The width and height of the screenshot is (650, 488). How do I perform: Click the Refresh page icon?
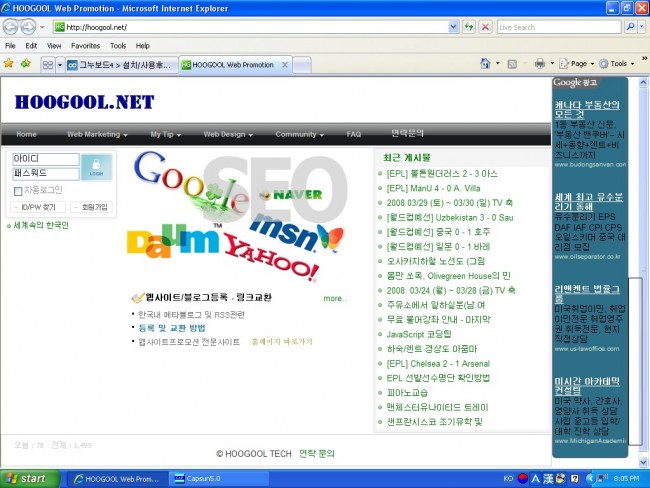pyautogui.click(x=469, y=27)
